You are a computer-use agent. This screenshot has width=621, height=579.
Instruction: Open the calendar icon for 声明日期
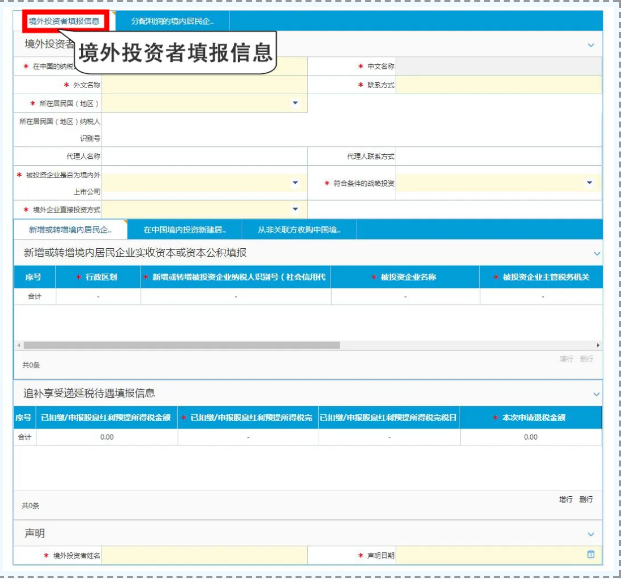pyautogui.click(x=591, y=554)
